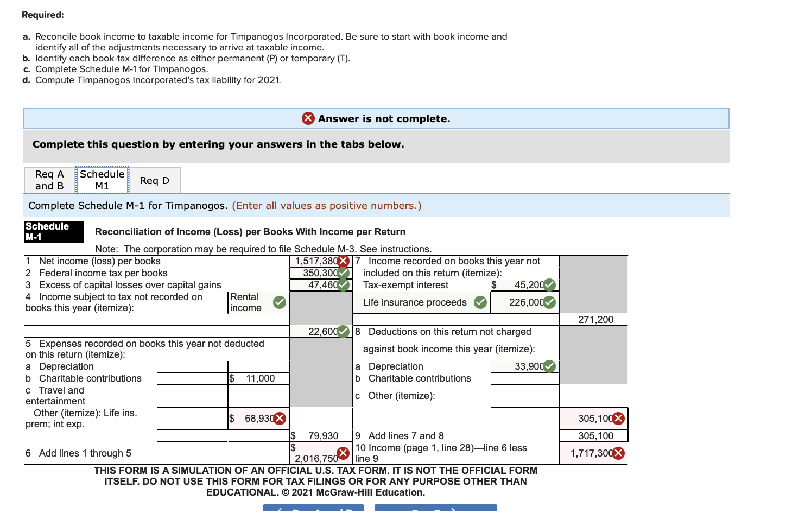Click the red X next to 1,517,380

(x=343, y=261)
